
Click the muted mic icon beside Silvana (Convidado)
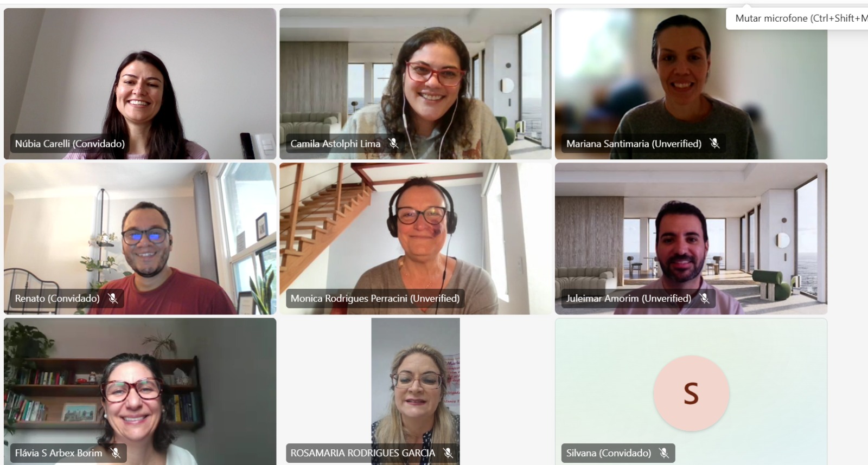(x=664, y=453)
